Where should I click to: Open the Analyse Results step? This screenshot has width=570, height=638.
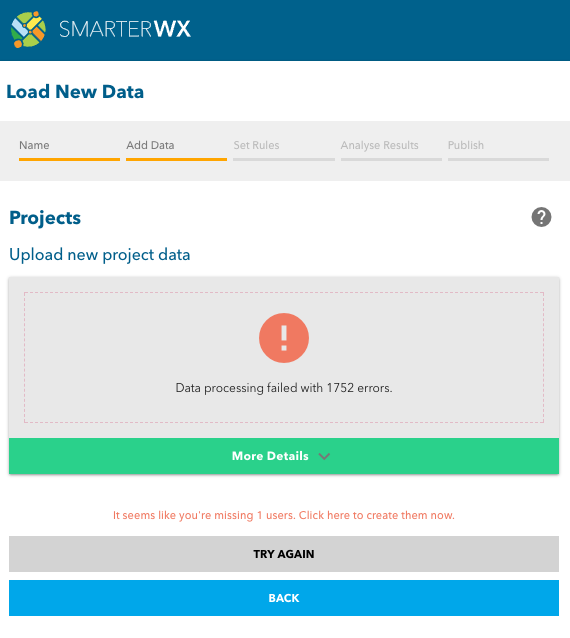pos(391,150)
